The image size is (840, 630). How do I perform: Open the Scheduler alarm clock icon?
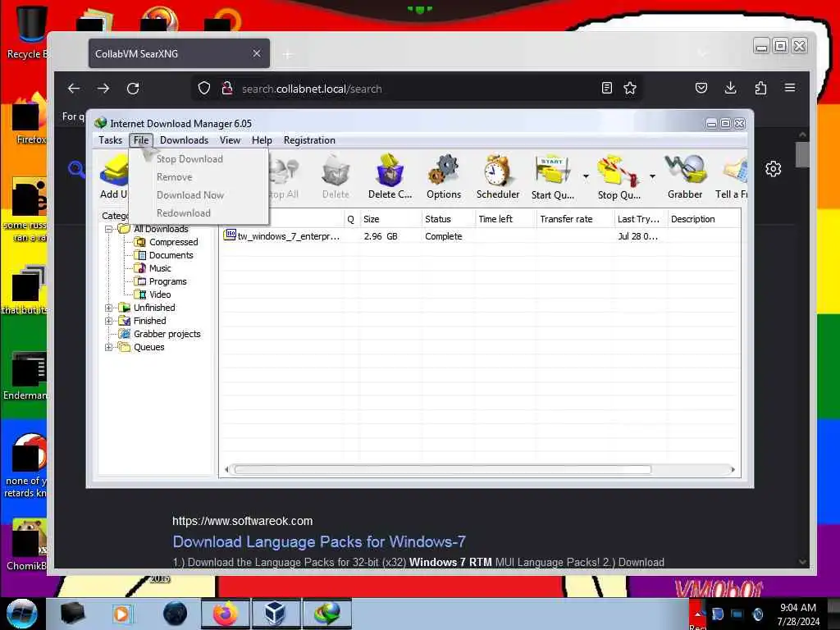click(x=498, y=177)
